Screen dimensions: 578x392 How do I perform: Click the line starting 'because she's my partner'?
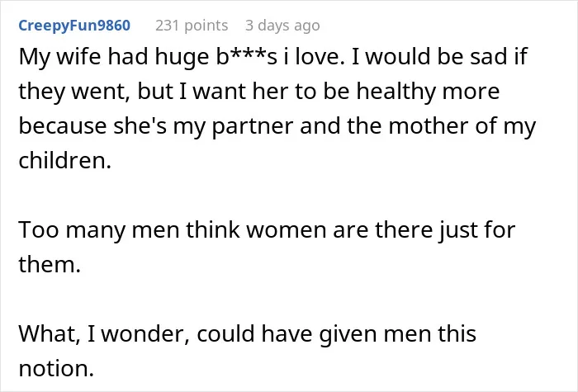[277, 127]
